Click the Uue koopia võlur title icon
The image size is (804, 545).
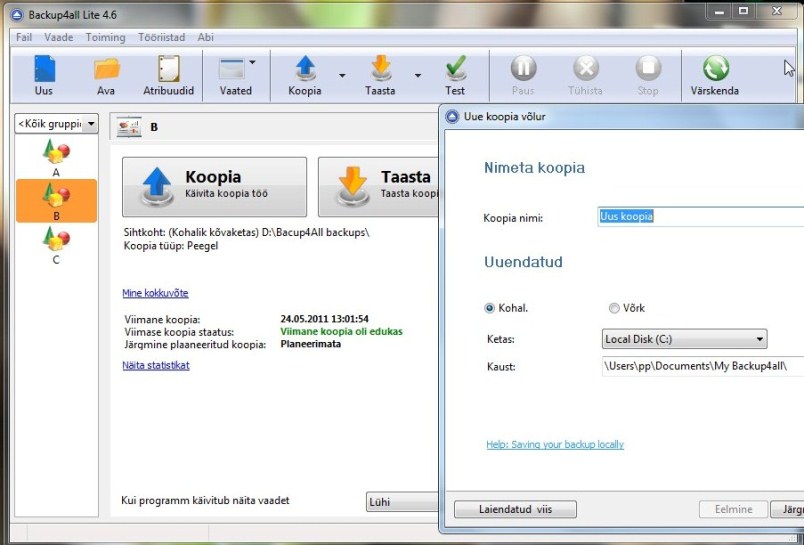452,116
